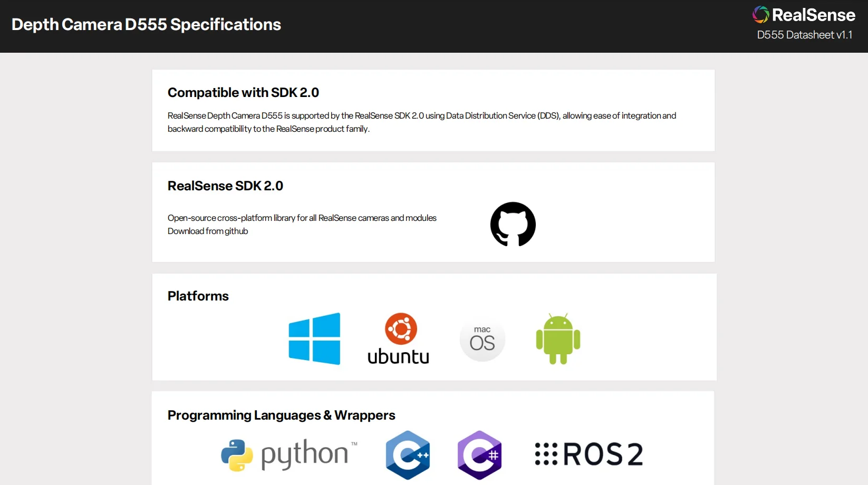Click the Depth Camera D555 Specifications title

pyautogui.click(x=146, y=24)
